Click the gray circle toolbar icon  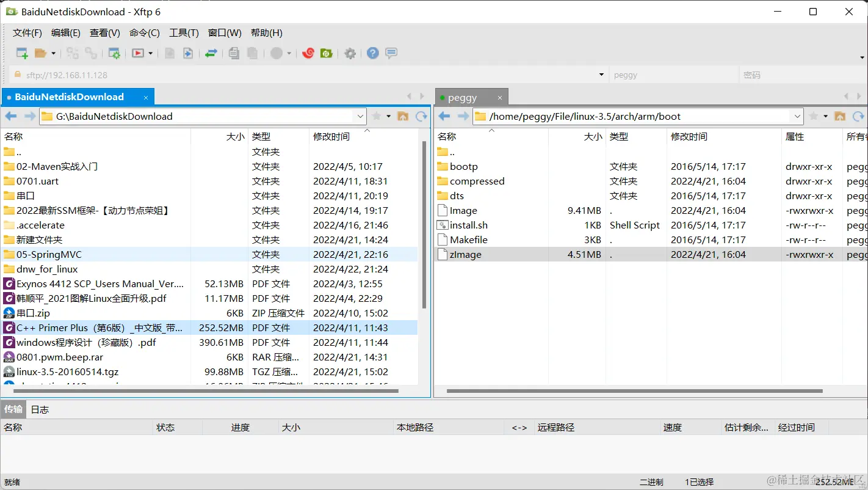277,53
